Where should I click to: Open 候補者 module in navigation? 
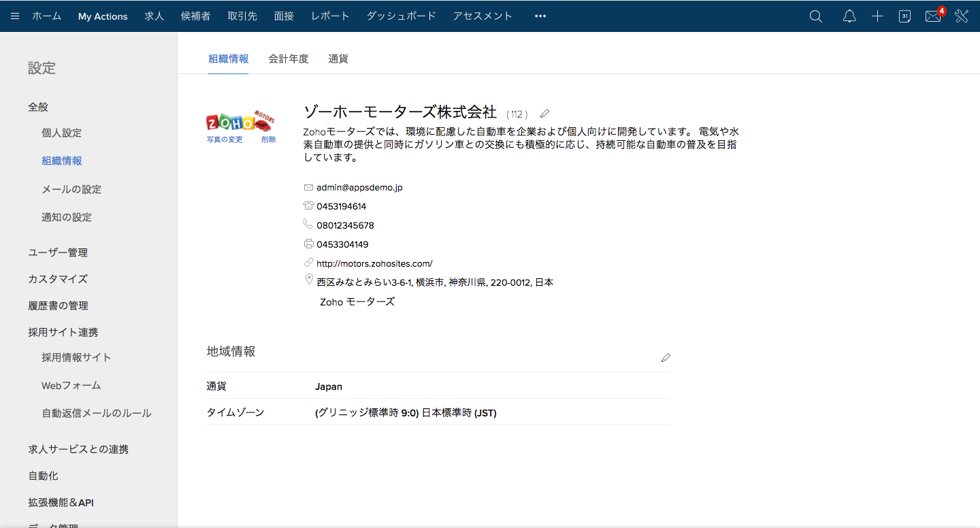[196, 16]
